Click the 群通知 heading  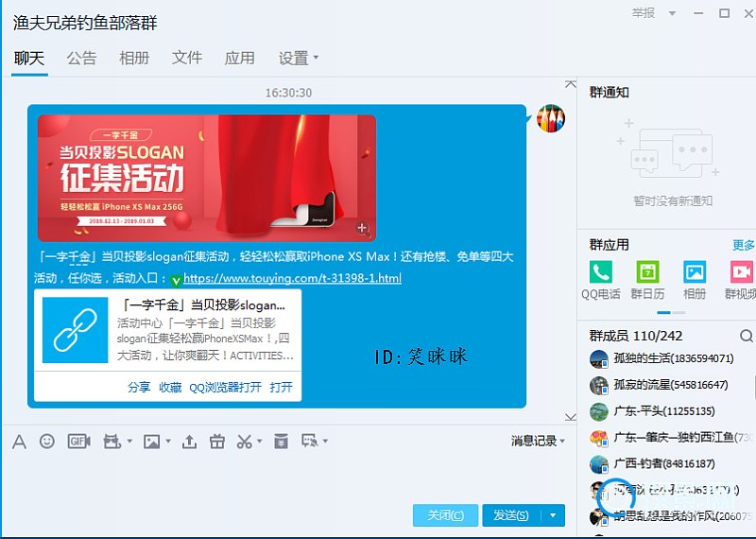(x=609, y=92)
